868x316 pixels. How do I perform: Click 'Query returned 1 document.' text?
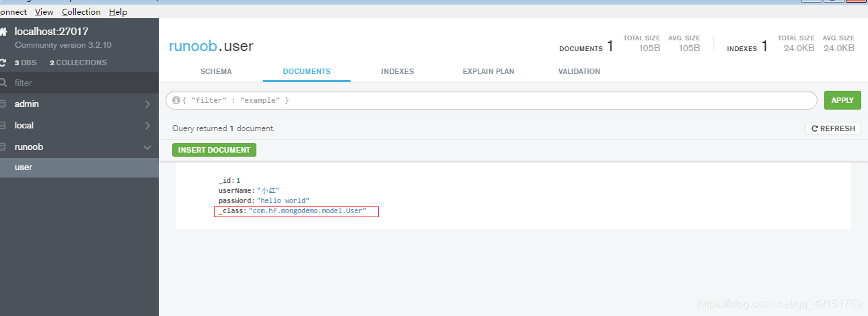tap(223, 128)
